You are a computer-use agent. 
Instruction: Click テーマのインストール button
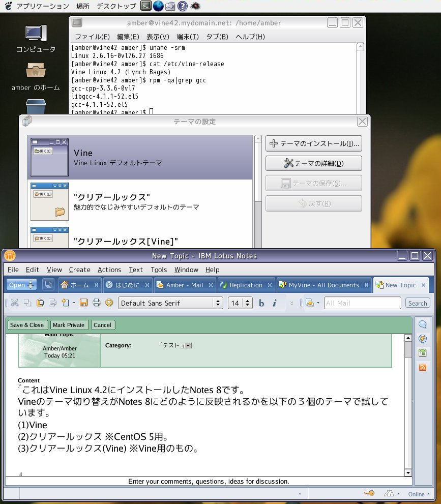(x=314, y=143)
